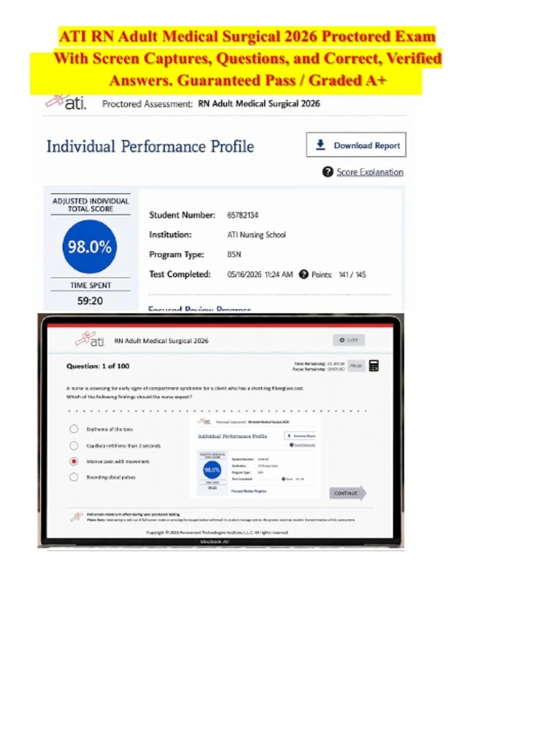Click the question mark icon beside Score Explanation
534x756 pixels.
pos(328,172)
